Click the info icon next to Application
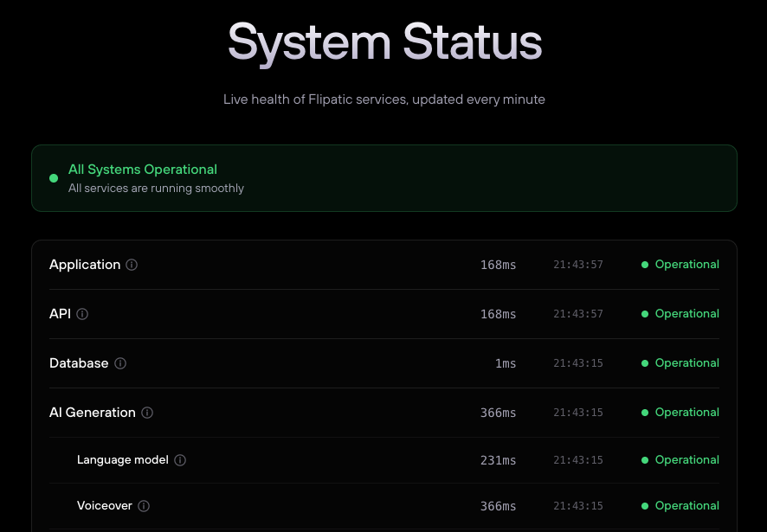767x532 pixels. click(132, 265)
